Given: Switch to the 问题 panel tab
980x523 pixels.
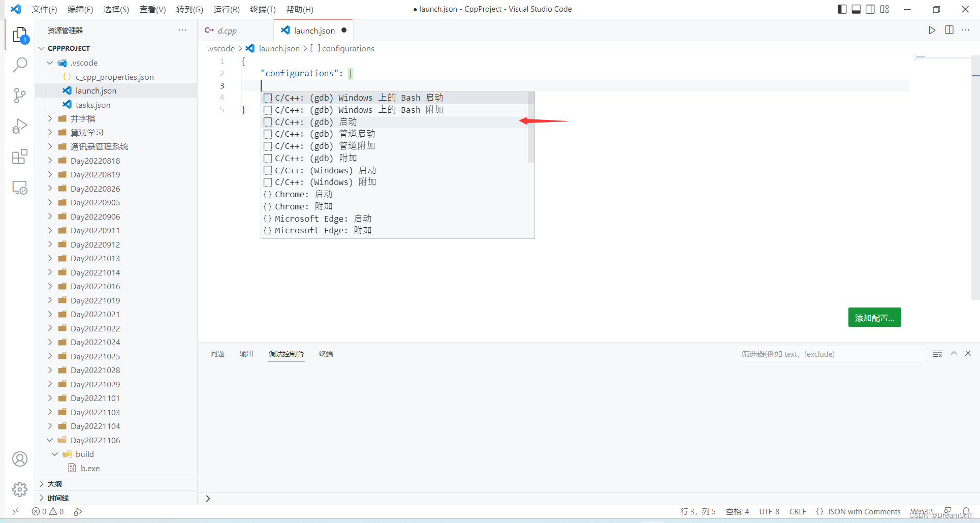Looking at the screenshot, I should [x=217, y=354].
